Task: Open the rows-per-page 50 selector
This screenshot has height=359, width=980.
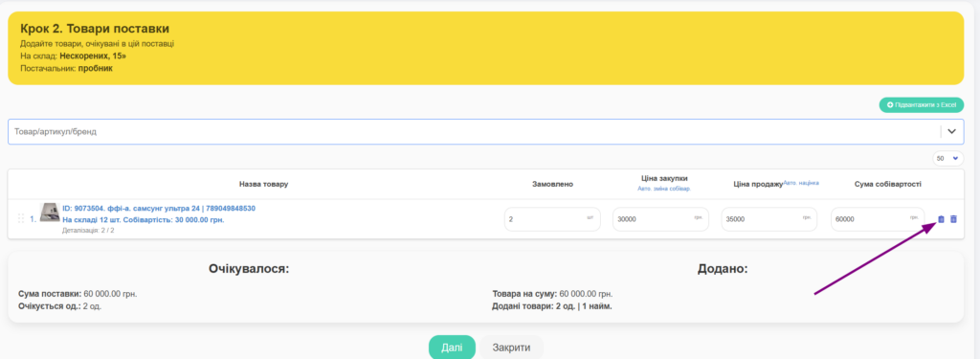Action: coord(947,159)
